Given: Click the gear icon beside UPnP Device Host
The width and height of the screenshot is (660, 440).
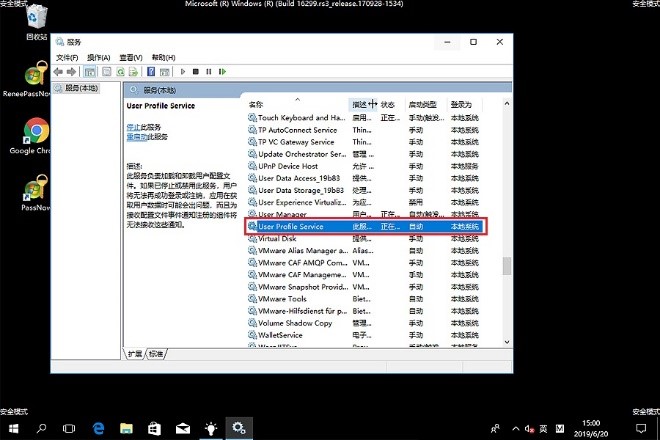Looking at the screenshot, I should pyautogui.click(x=252, y=166).
